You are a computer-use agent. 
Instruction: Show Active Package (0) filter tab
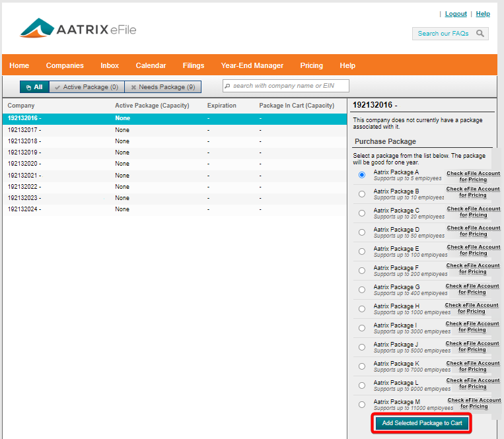[x=87, y=87]
